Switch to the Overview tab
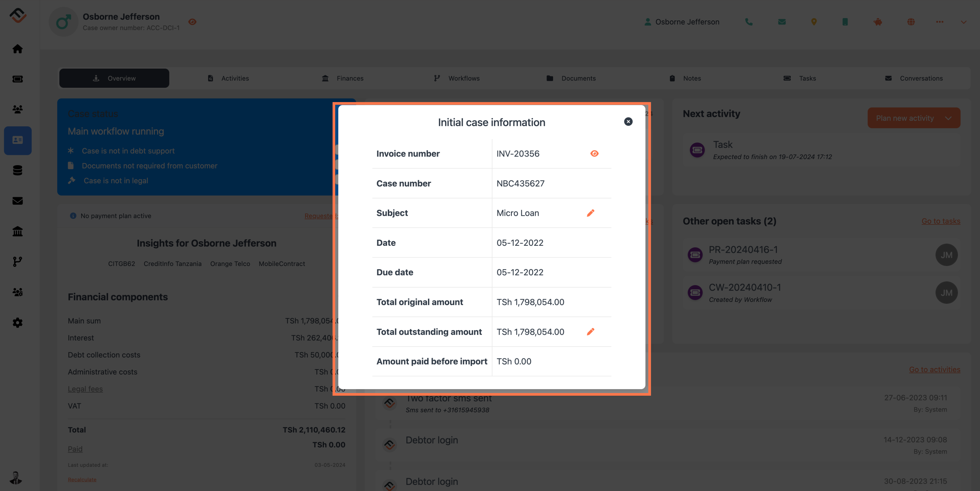980x491 pixels. 114,78
